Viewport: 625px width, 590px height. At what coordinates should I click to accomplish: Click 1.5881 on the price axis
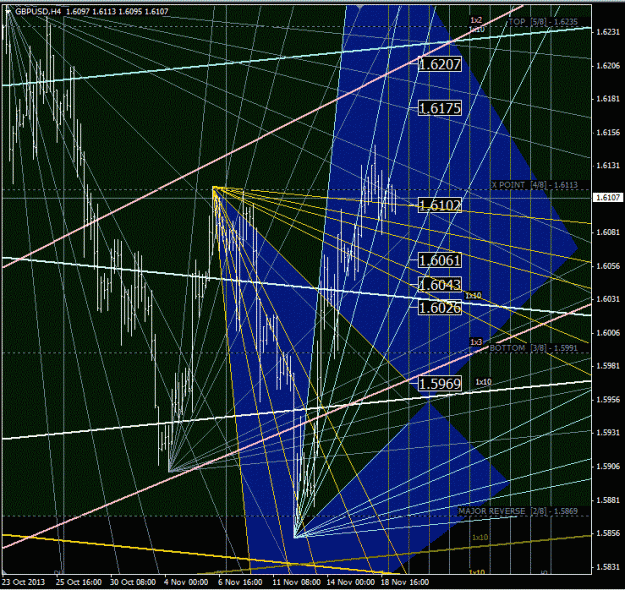pos(608,500)
